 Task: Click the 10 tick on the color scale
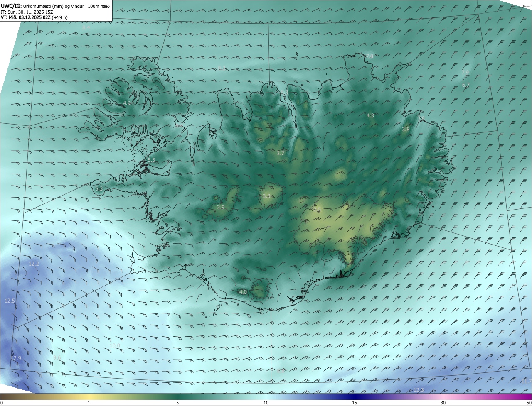266,403
